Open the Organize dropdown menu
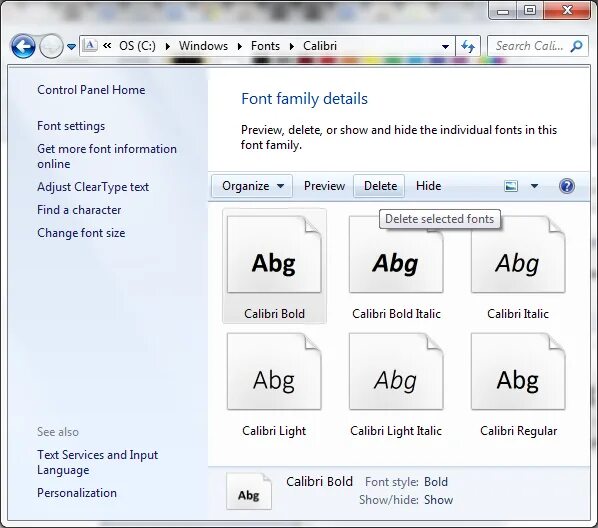 click(x=252, y=186)
